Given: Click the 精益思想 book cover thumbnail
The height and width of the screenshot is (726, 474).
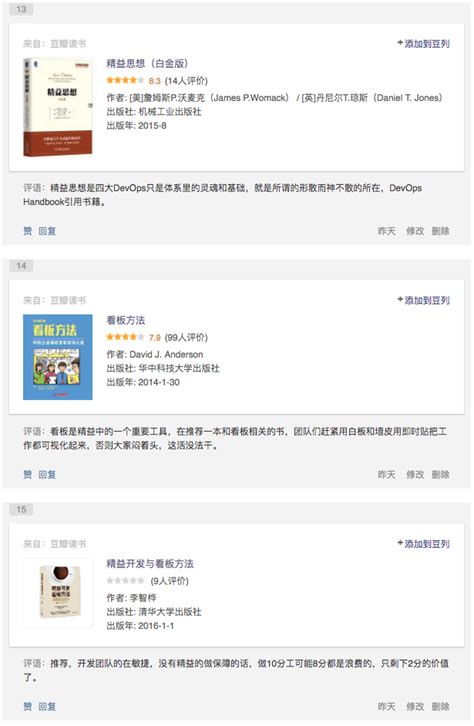Looking at the screenshot, I should [x=58, y=107].
